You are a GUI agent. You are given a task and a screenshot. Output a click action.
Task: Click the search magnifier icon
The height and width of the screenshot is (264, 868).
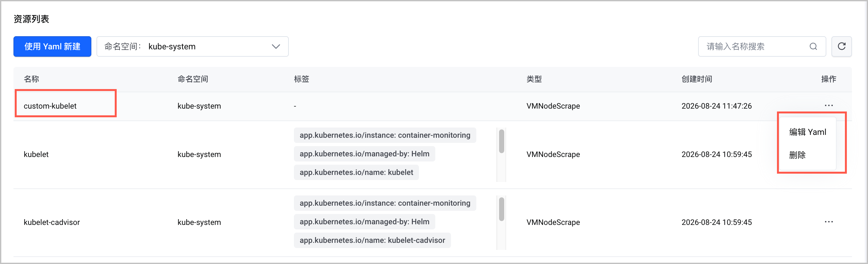click(x=814, y=46)
